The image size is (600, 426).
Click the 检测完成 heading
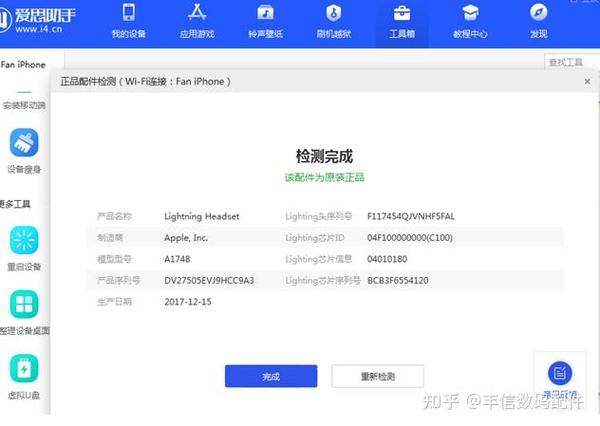[x=324, y=156]
